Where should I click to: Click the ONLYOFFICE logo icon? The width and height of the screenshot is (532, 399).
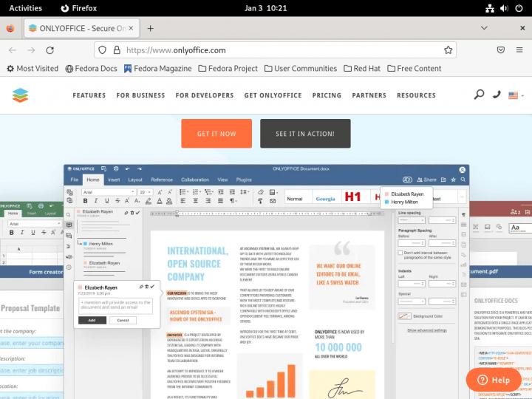20,95
